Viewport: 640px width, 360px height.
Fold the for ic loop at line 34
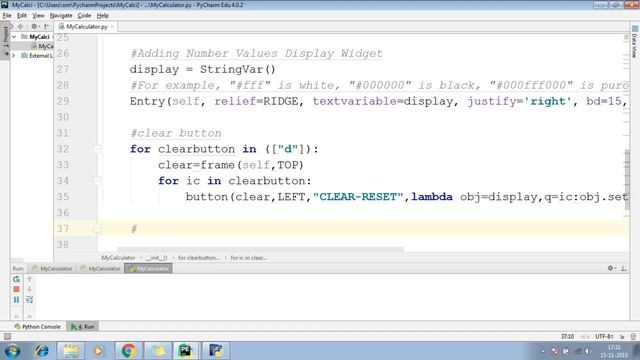(97, 181)
